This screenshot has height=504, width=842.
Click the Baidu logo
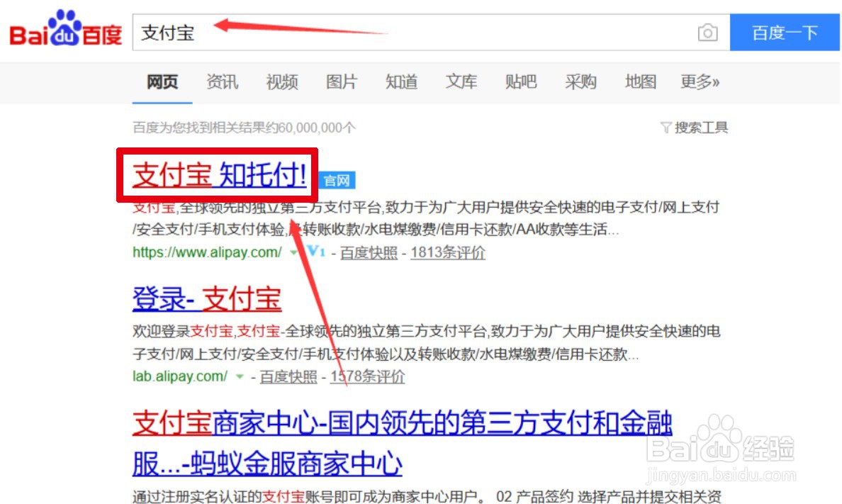(65, 28)
